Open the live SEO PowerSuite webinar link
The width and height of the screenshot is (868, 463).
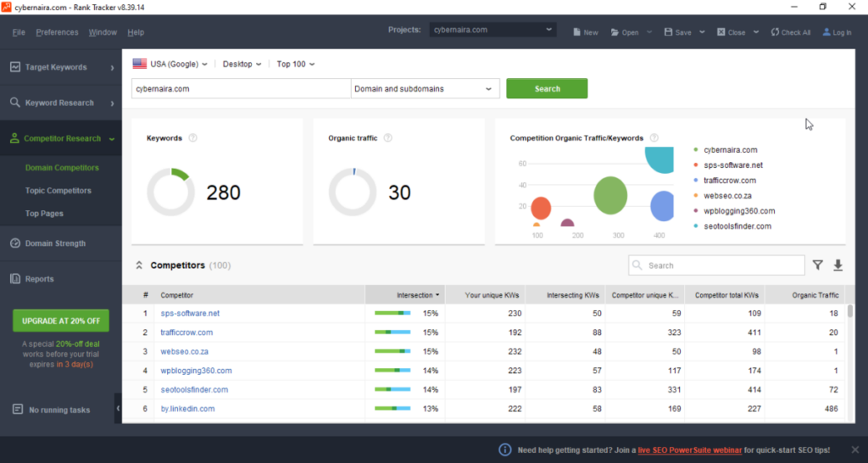690,449
